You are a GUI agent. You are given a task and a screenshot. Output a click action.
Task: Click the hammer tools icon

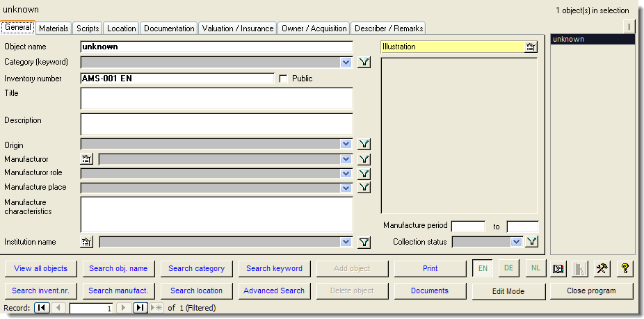pos(602,268)
